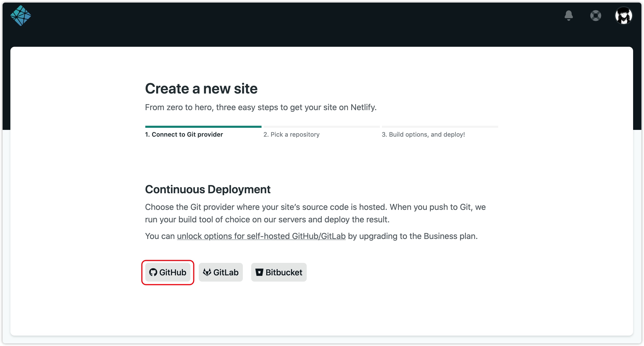
Task: Go to '3. Build options, and deploy!' step
Action: point(423,134)
